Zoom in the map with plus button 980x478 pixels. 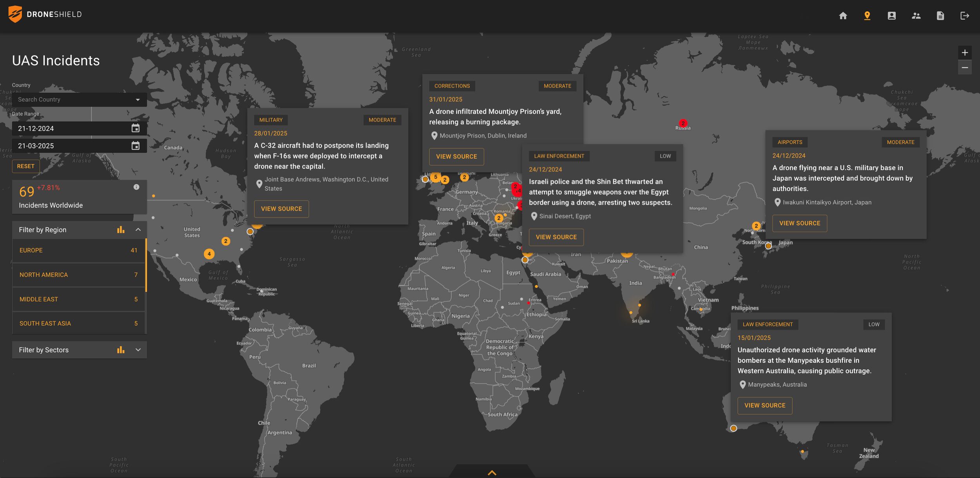click(x=965, y=53)
